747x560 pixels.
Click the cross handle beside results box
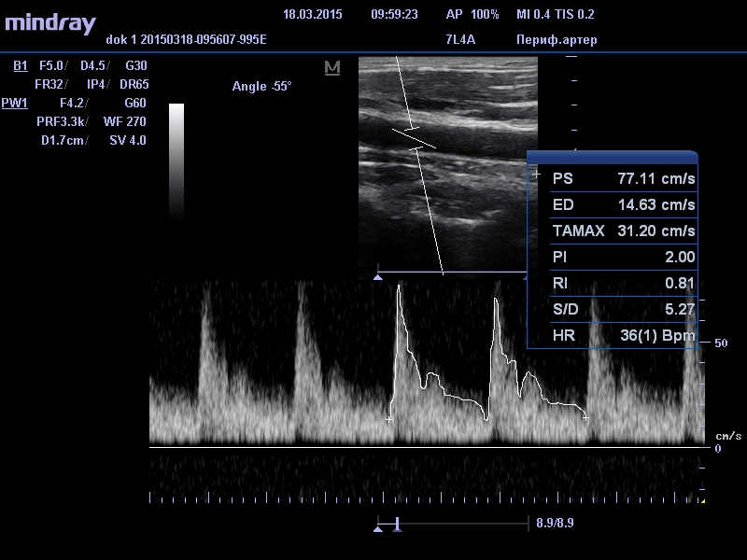tap(536, 175)
